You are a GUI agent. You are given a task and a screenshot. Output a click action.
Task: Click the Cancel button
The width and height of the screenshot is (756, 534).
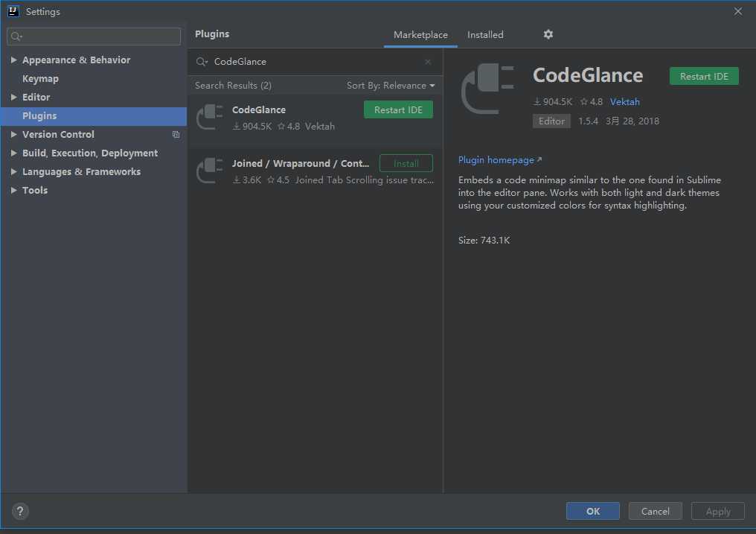656,512
